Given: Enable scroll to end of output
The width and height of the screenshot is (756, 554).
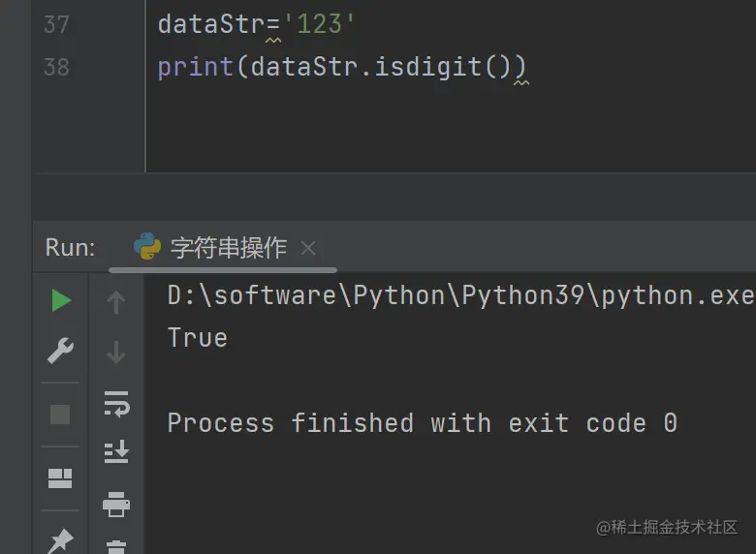Looking at the screenshot, I should pyautogui.click(x=116, y=451).
